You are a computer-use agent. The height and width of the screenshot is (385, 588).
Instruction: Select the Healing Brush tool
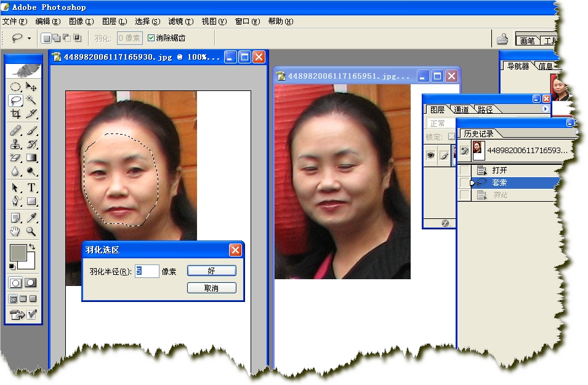(x=15, y=131)
